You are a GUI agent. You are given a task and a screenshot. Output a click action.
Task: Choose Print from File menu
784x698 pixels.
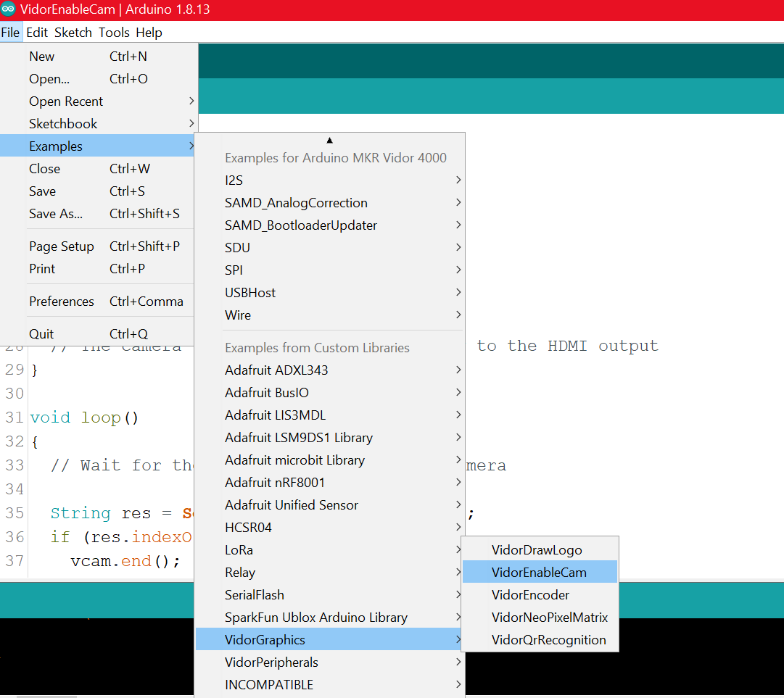click(x=97, y=269)
